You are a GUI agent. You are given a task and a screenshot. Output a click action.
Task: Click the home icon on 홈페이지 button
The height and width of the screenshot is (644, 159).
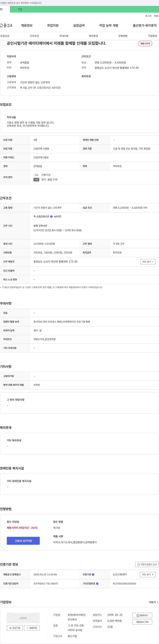pyautogui.click(x=138, y=615)
